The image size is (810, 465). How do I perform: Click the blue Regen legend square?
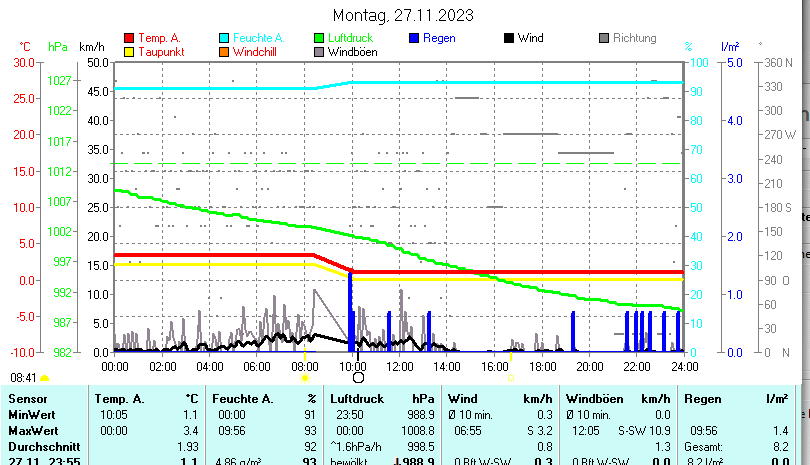(416, 38)
